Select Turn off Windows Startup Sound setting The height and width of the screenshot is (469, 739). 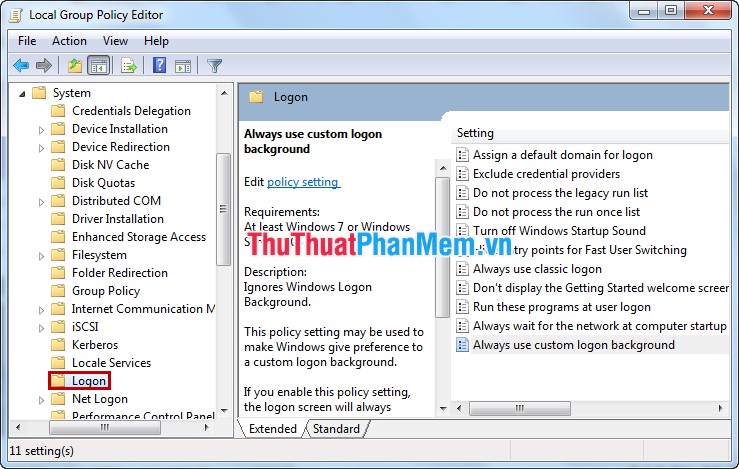click(559, 231)
